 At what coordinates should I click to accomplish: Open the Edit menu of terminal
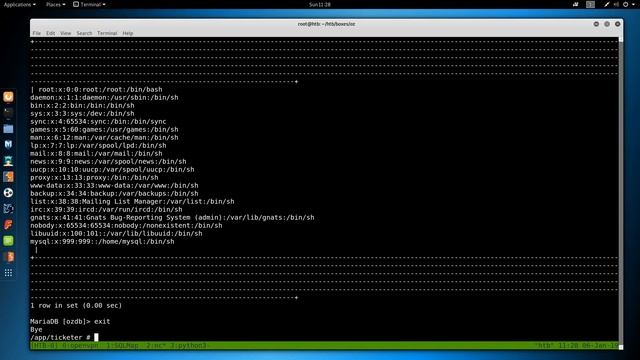[x=51, y=33]
